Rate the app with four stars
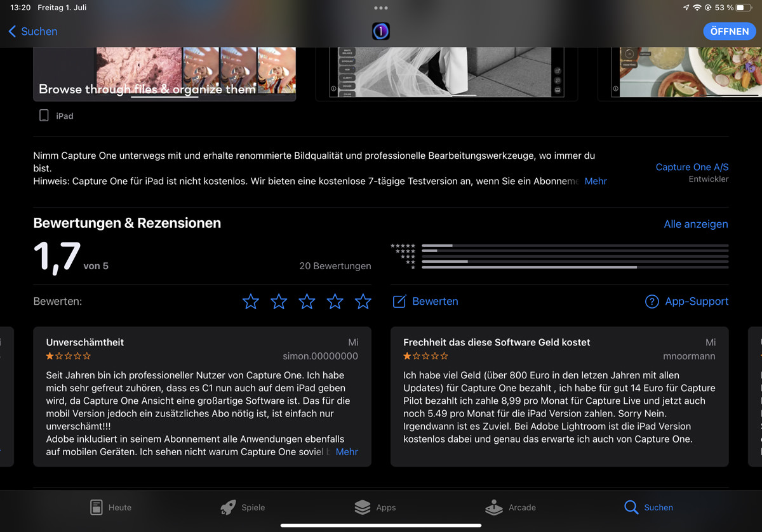 pyautogui.click(x=335, y=302)
